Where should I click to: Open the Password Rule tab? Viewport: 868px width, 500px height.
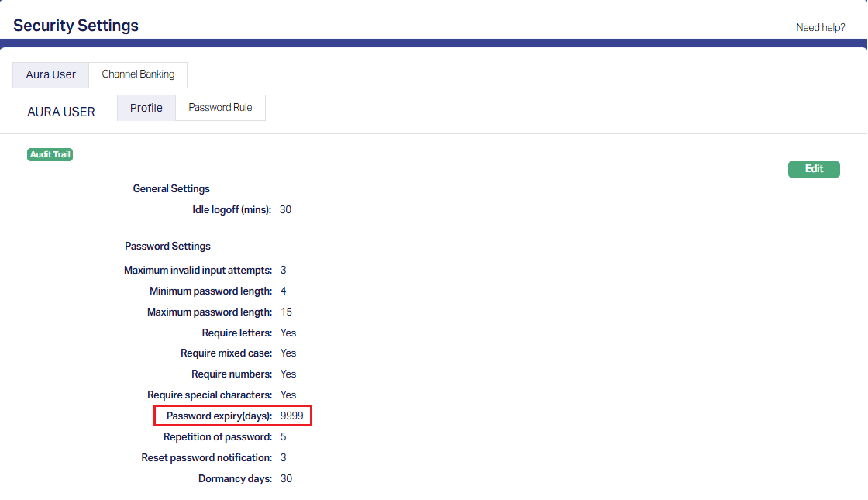coord(220,108)
